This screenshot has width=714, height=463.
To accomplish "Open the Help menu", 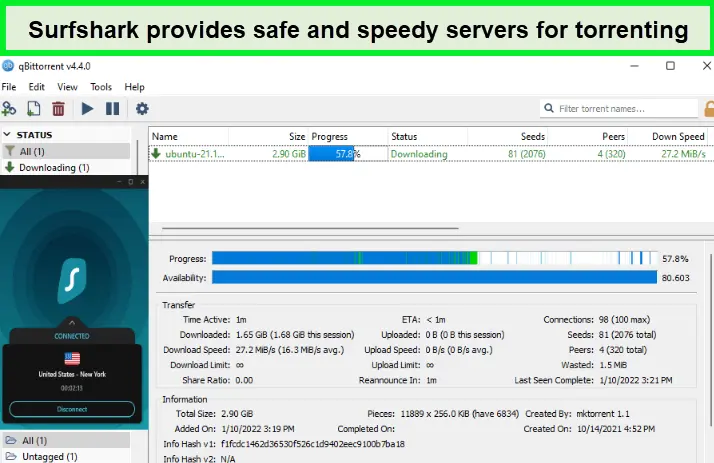I will click(x=134, y=86).
